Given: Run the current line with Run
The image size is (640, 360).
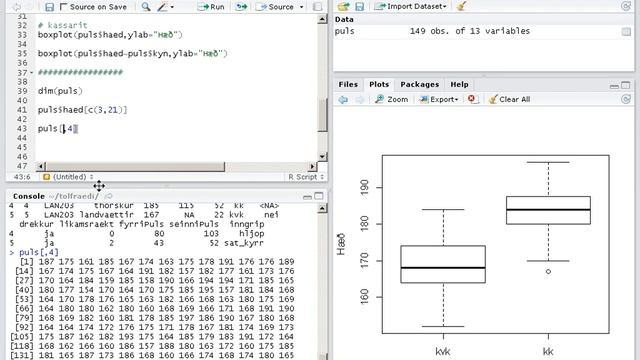Looking at the screenshot, I should click(211, 7).
